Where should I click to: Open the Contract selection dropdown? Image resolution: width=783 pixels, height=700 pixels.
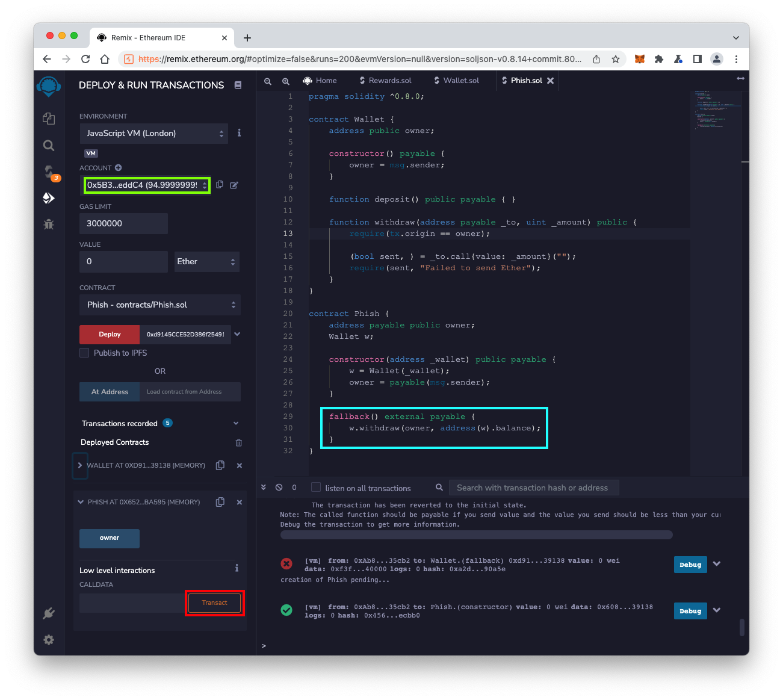coord(160,305)
